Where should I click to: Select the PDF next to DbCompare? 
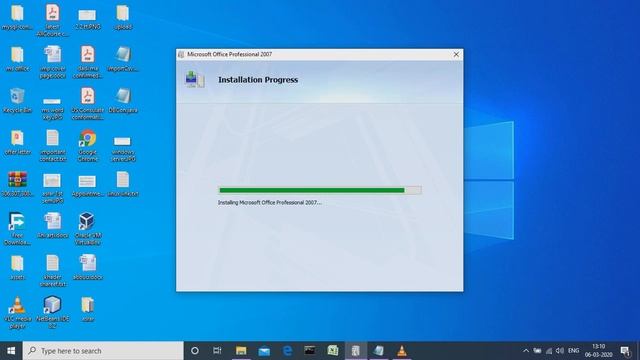(87, 103)
